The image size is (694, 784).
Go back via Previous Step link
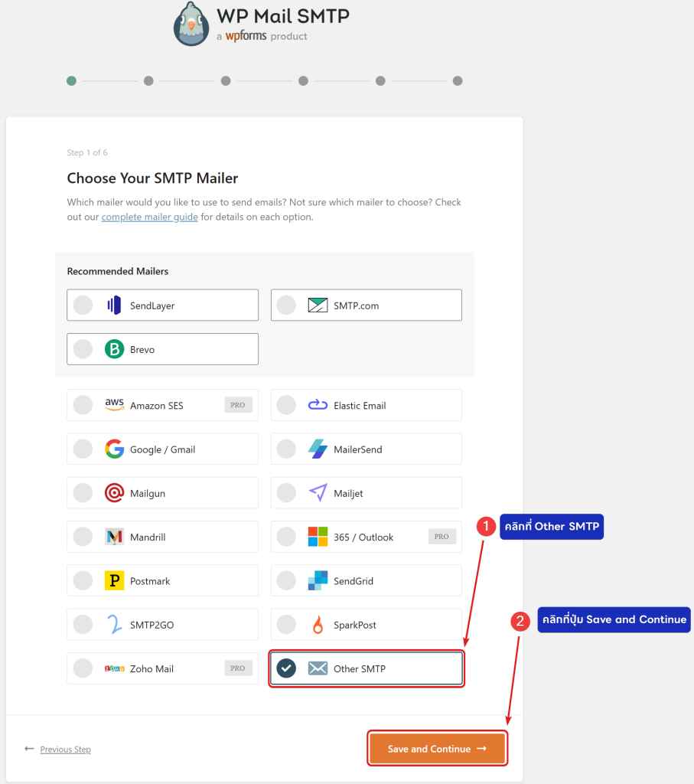pos(65,750)
